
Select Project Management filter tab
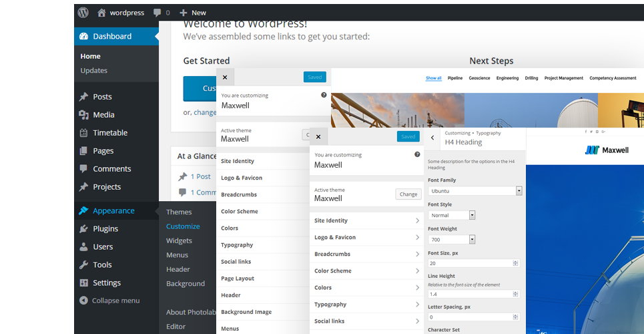[563, 78]
